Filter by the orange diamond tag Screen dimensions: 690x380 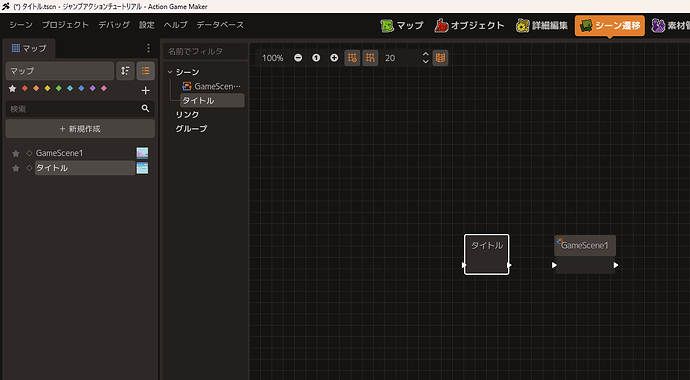(36, 88)
